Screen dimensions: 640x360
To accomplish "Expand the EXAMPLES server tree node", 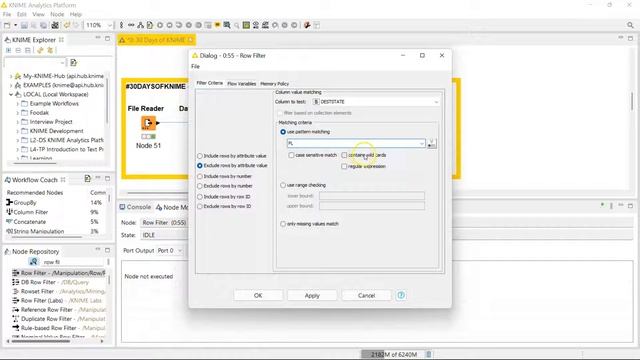I will [x=11, y=85].
